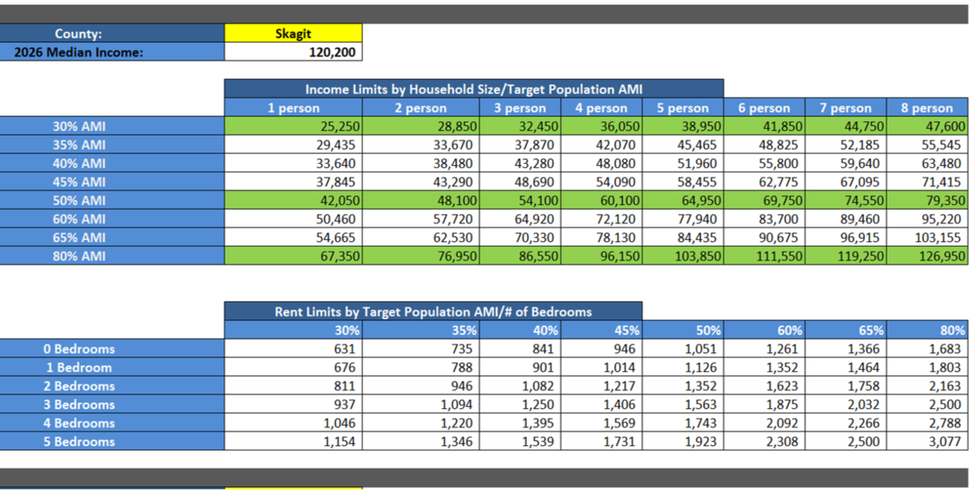Click the 96,915 income cell
The width and height of the screenshot is (980, 490).
coord(845,237)
